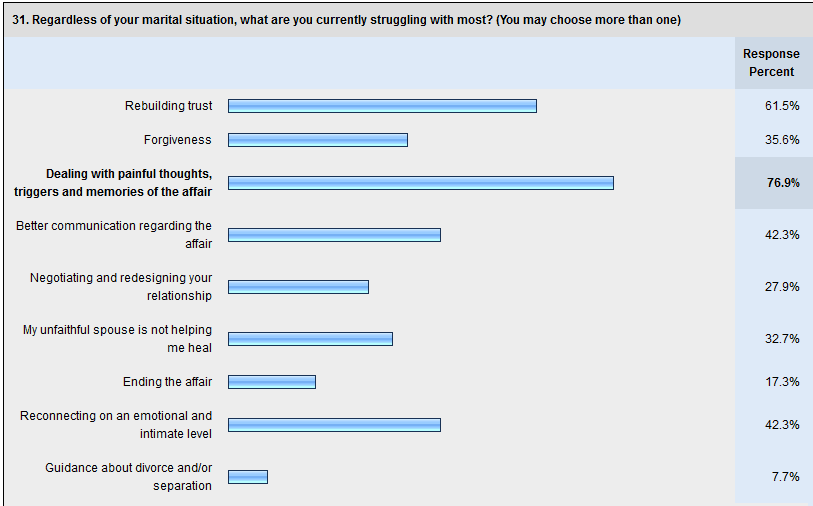Click the Forgiveness bar
Viewport: 813px width, 506px height.
318,140
